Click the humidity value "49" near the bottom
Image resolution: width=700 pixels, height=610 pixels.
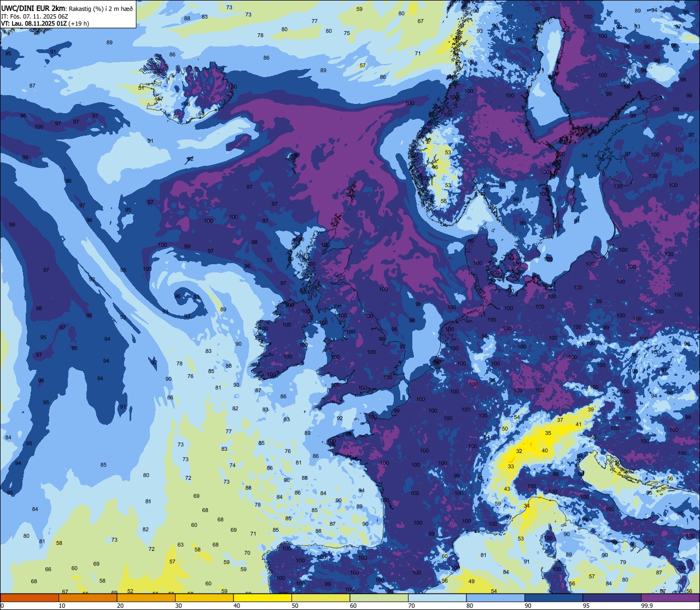[471, 581]
